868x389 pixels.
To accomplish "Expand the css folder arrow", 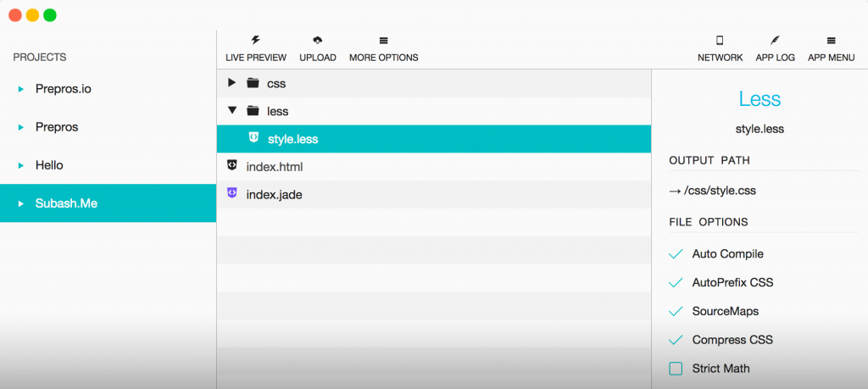I will [232, 83].
